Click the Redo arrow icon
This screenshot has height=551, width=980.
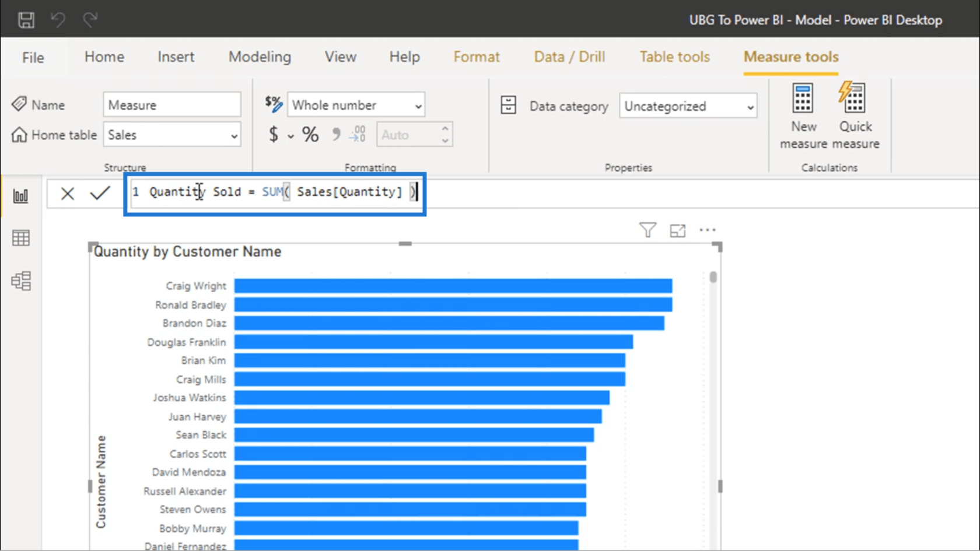pos(90,20)
